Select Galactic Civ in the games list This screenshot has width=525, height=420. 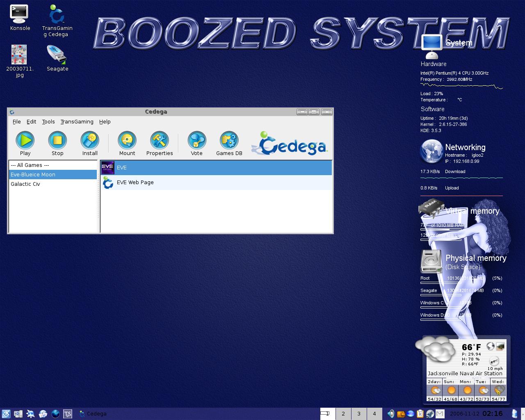pyautogui.click(x=53, y=184)
